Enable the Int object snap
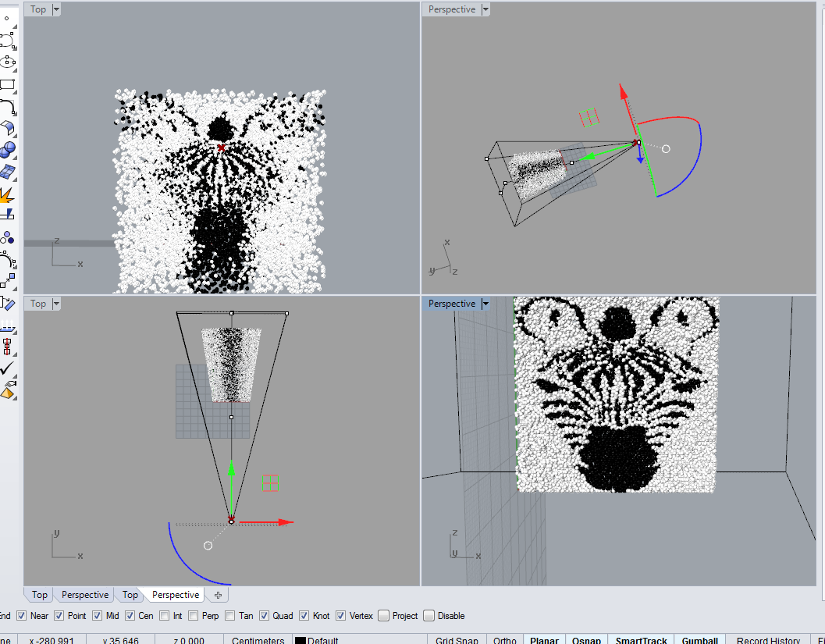Image resolution: width=825 pixels, height=644 pixels. tap(165, 616)
